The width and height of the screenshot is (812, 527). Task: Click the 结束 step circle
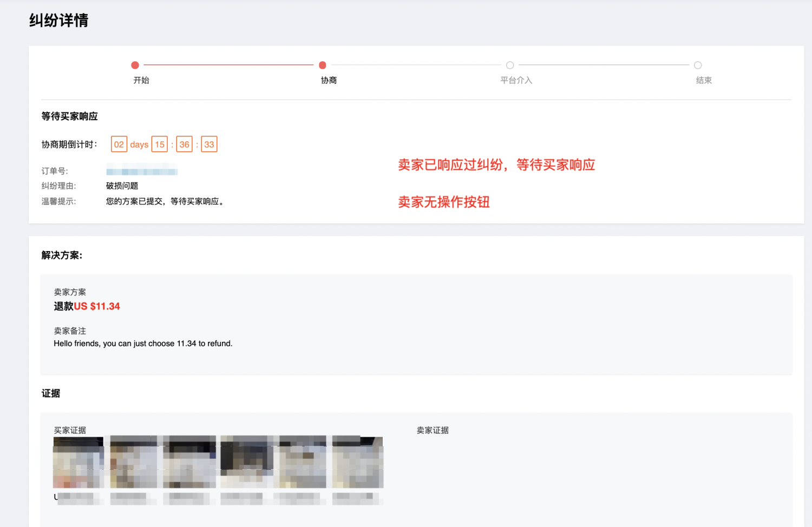point(698,65)
